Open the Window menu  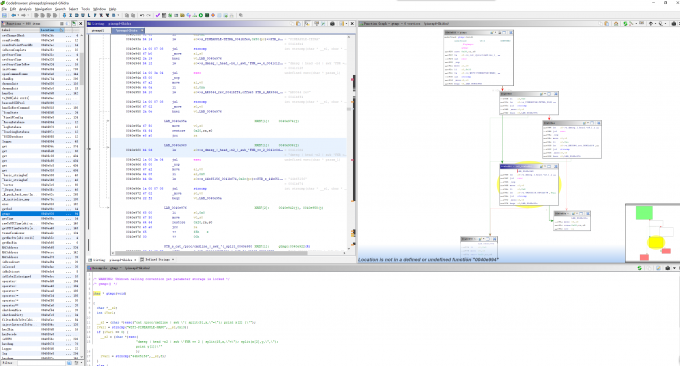(99, 9)
